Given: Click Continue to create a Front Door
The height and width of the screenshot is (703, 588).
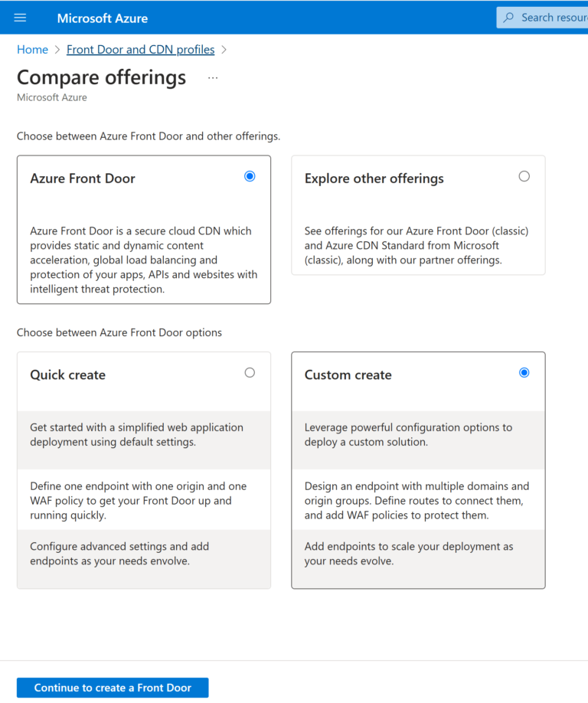Looking at the screenshot, I should pyautogui.click(x=112, y=687).
